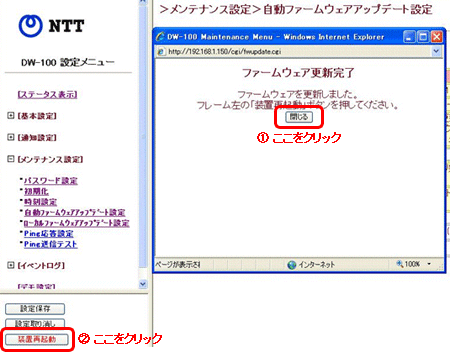Viewport: 450px width, 360px height.
Task: Open the ステータス表示 link
Action: click(47, 95)
